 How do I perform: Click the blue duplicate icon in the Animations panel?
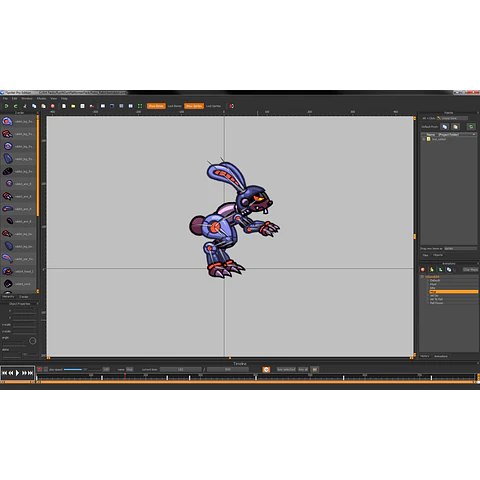point(449,269)
